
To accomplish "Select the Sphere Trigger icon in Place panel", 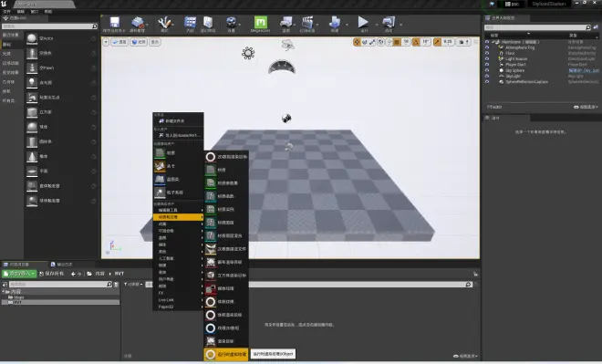I will point(32,201).
